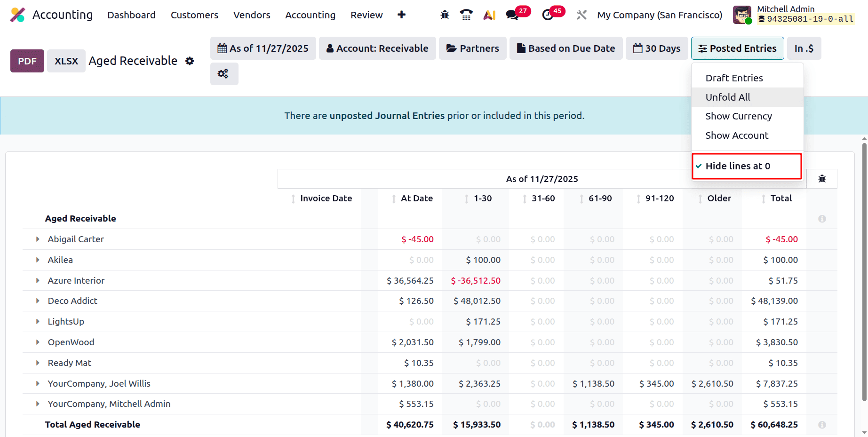This screenshot has width=868, height=437.
Task: Expand YourCompany, Joel Willis row
Action: pyautogui.click(x=38, y=384)
